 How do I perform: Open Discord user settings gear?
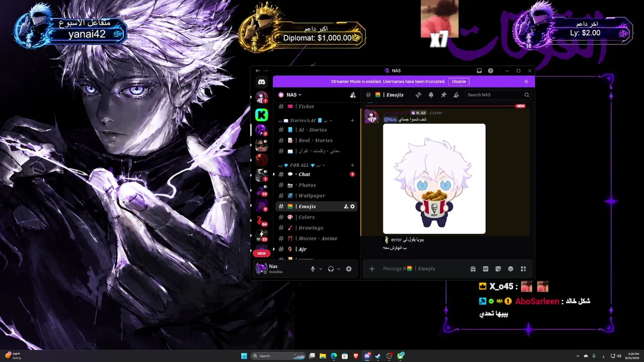pos(349,269)
